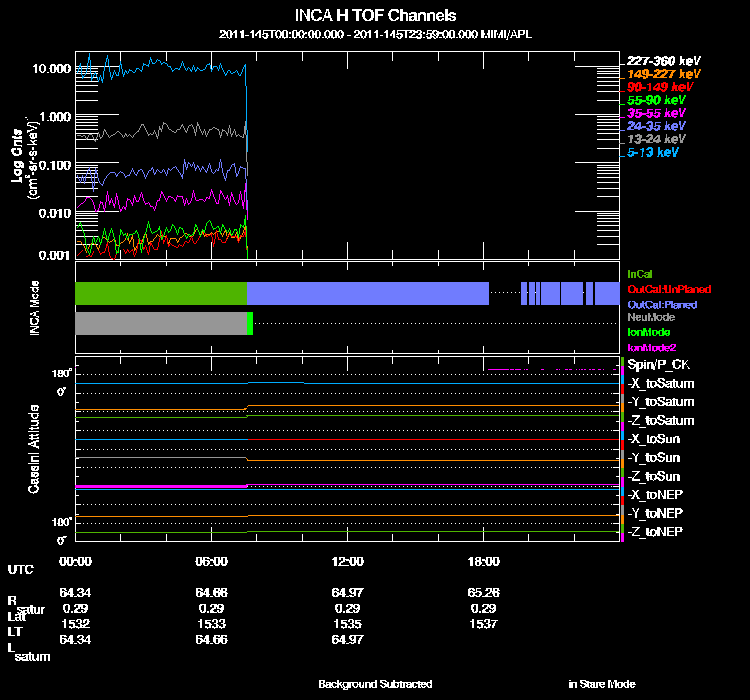Click the green 55-90 keV legend entry
750x700 pixels.
pos(657,100)
